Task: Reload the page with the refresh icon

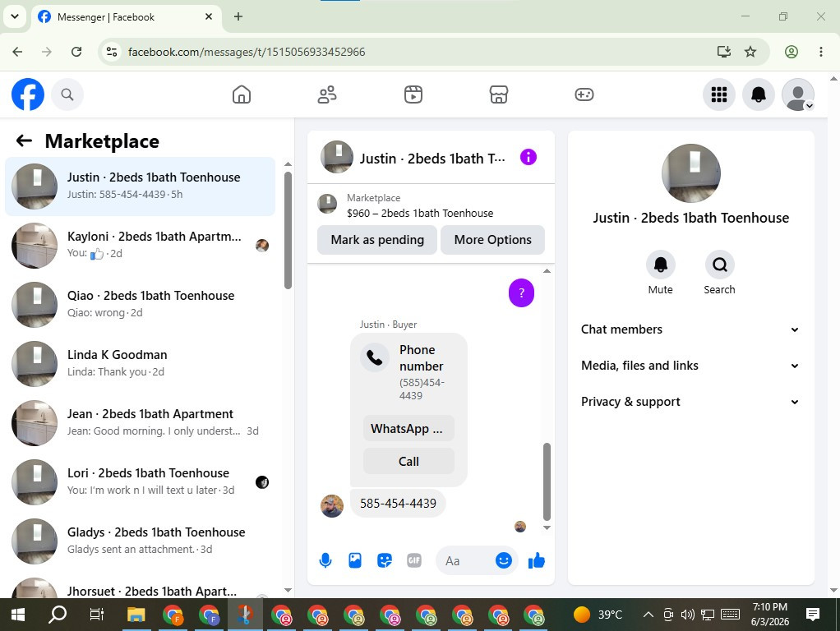Action: [x=76, y=52]
